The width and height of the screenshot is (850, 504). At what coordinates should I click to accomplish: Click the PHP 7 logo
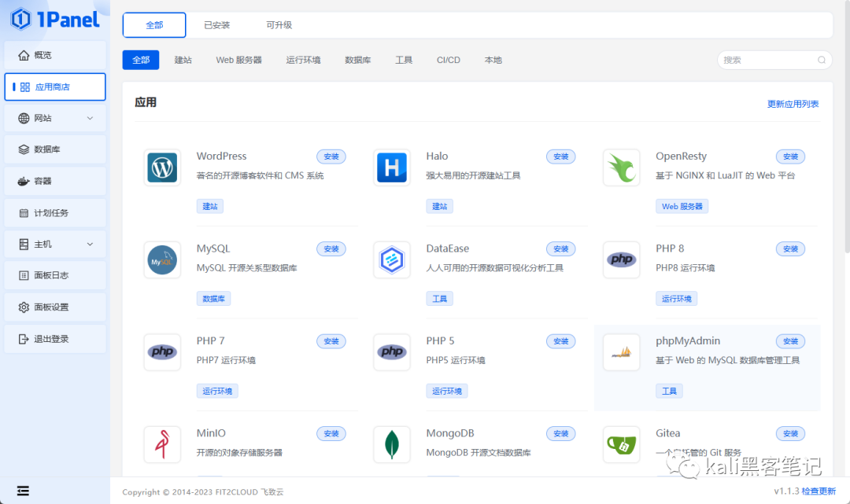pyautogui.click(x=162, y=352)
